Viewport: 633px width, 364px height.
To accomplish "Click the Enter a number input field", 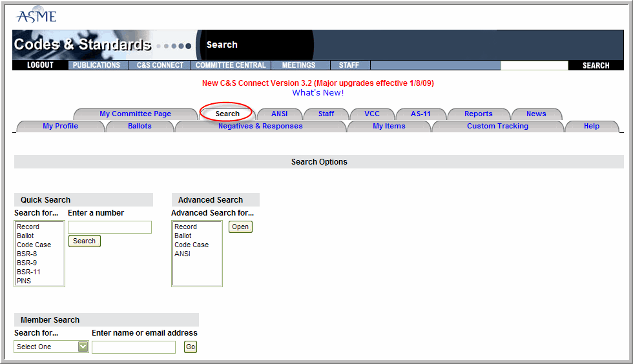I will point(110,227).
